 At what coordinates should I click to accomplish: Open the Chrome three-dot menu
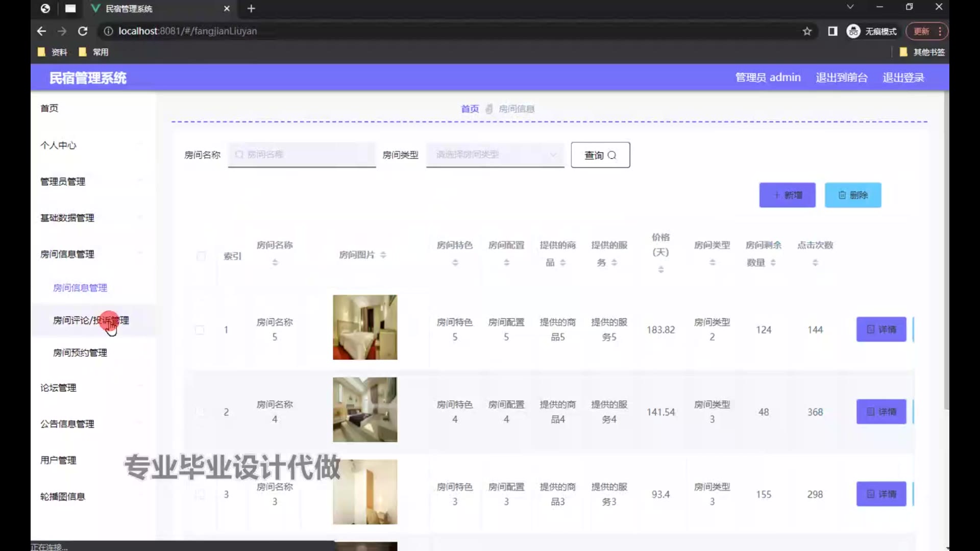click(940, 31)
